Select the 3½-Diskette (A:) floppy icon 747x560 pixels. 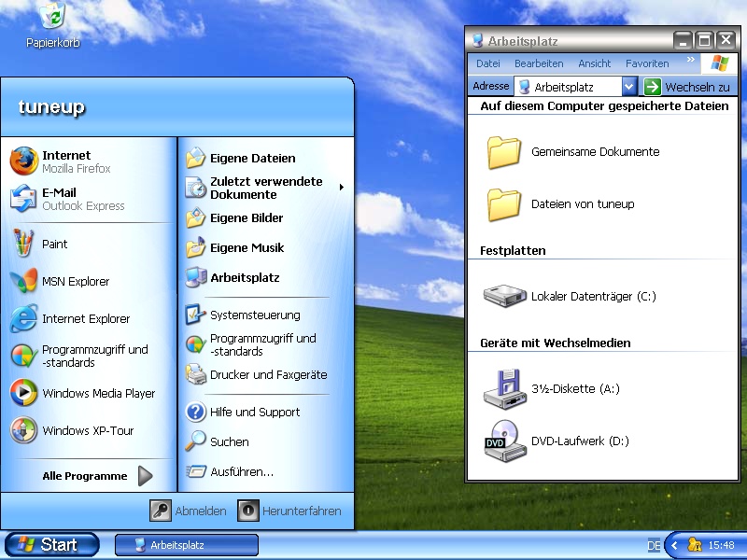[504, 389]
